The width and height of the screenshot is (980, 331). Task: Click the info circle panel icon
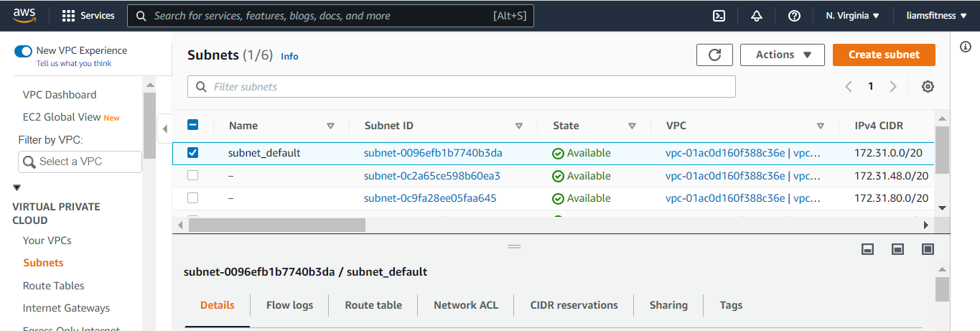tap(965, 47)
